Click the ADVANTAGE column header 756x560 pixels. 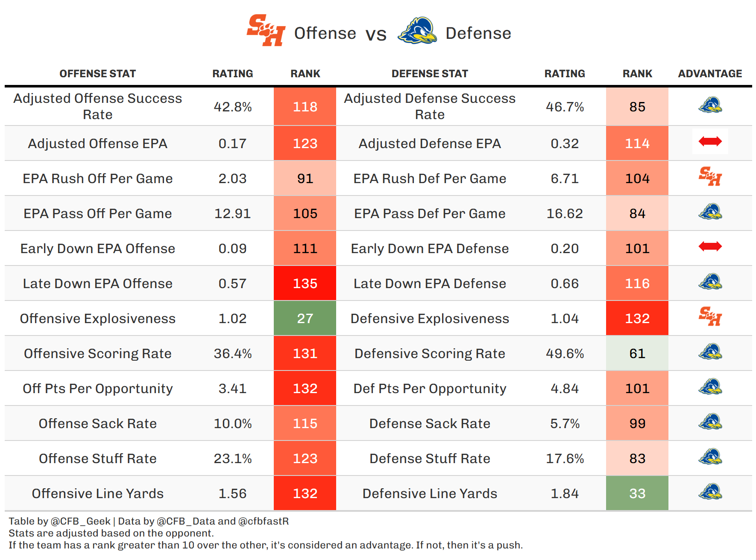[710, 74]
